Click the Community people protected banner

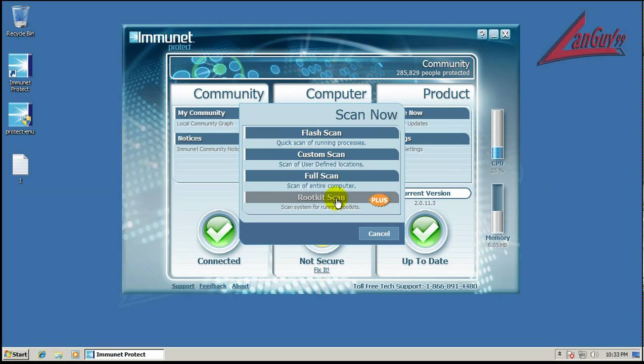[323, 68]
